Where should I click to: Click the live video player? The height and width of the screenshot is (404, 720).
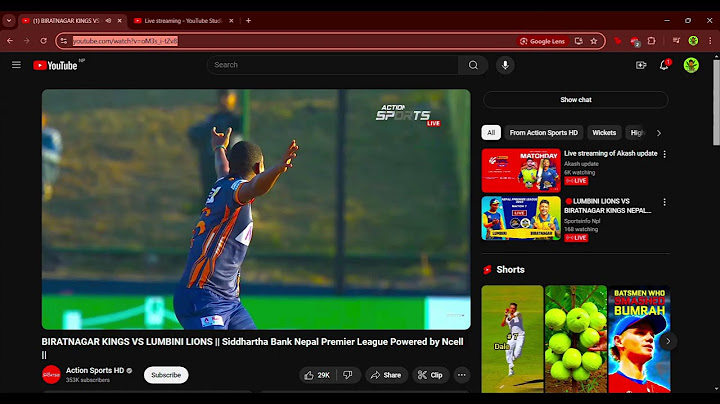pos(256,209)
